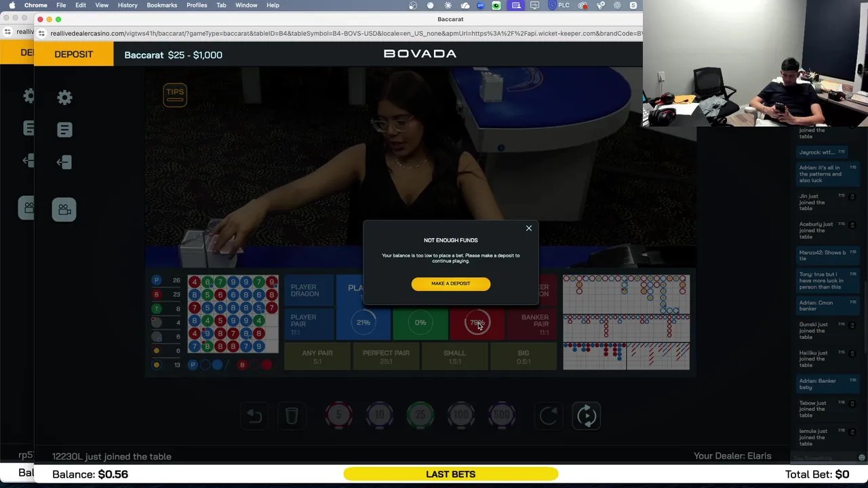Image resolution: width=868 pixels, height=488 pixels.
Task: Toggle the video camera view icon
Action: tap(64, 209)
